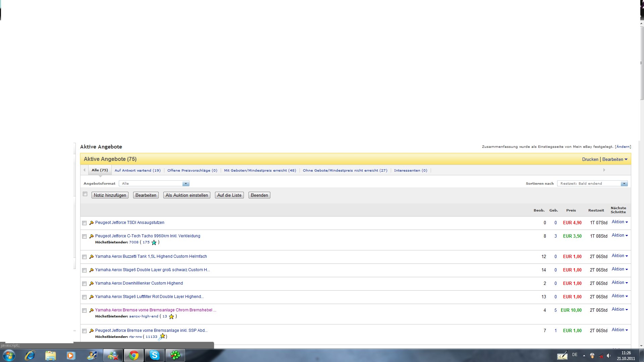Open the Windows Live Messenger taskbar button

(x=113, y=355)
